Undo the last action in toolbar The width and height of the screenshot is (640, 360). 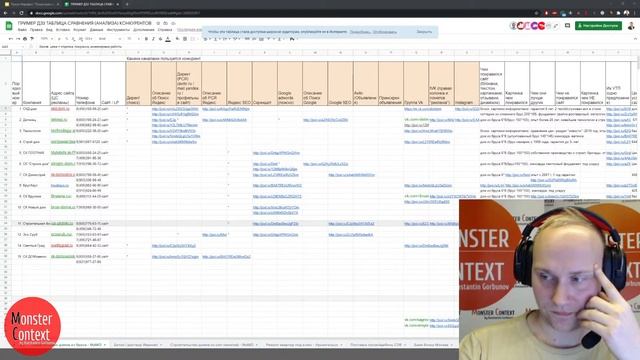(11, 39)
